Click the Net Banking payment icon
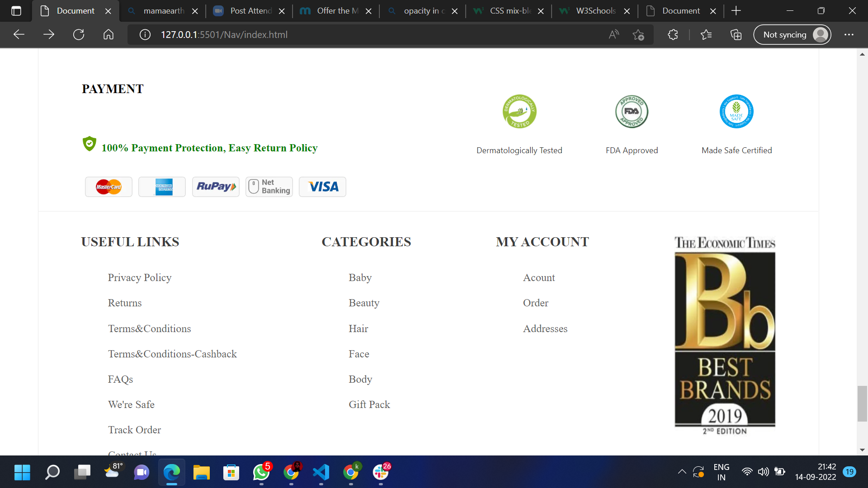868x488 pixels. (269, 187)
